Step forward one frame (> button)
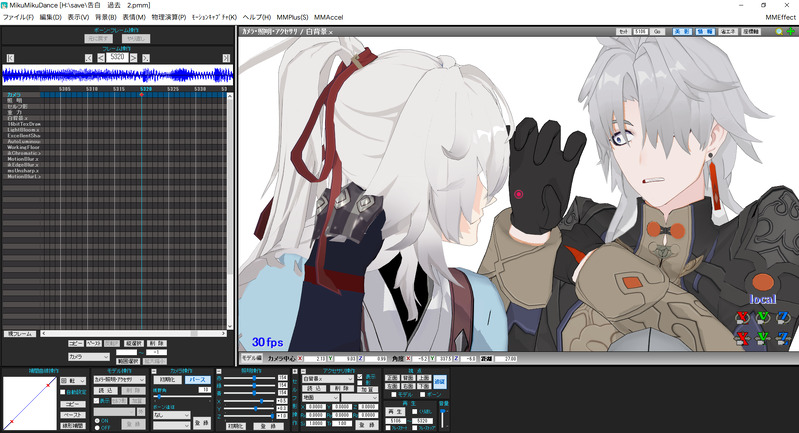 134,58
